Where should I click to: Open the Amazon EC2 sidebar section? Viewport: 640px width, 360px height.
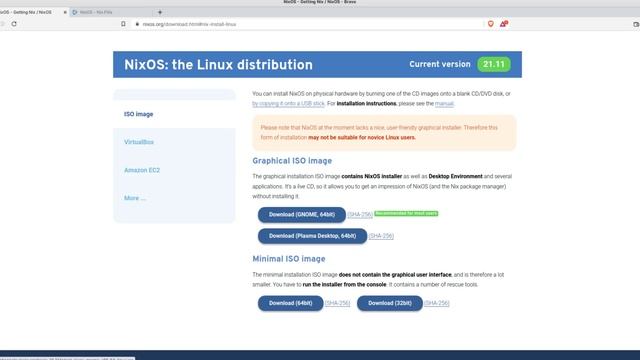pyautogui.click(x=142, y=170)
